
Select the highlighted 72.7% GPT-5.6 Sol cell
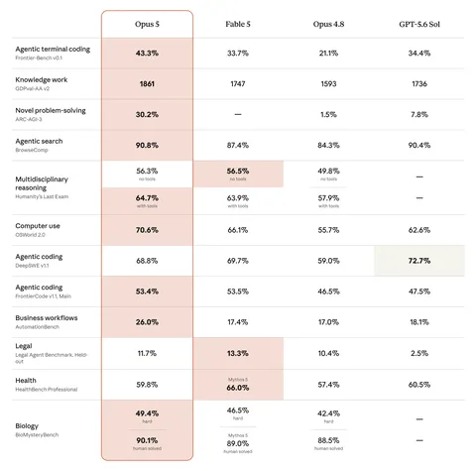419,261
